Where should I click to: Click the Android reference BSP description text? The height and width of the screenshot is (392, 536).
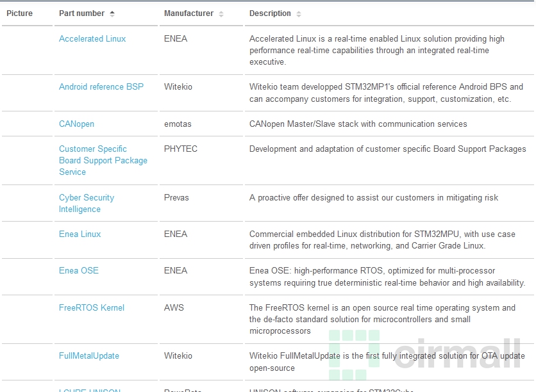(386, 93)
